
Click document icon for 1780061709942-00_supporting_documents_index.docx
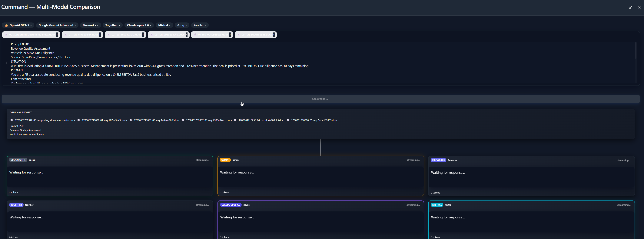[12, 120]
